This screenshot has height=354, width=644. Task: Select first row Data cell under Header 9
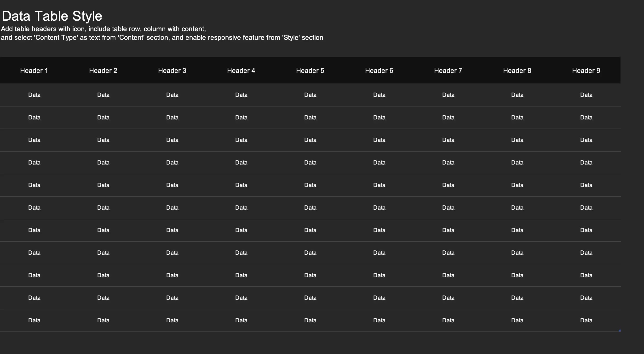[x=586, y=95]
